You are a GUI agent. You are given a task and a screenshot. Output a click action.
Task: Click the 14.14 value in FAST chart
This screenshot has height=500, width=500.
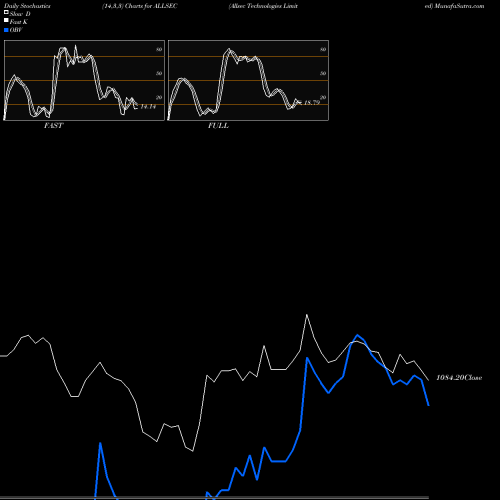[148, 107]
